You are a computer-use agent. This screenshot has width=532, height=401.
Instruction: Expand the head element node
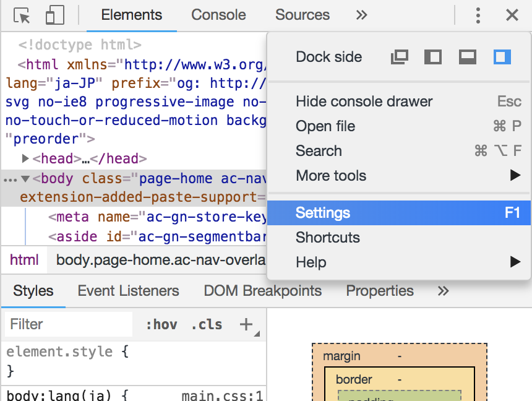25,158
